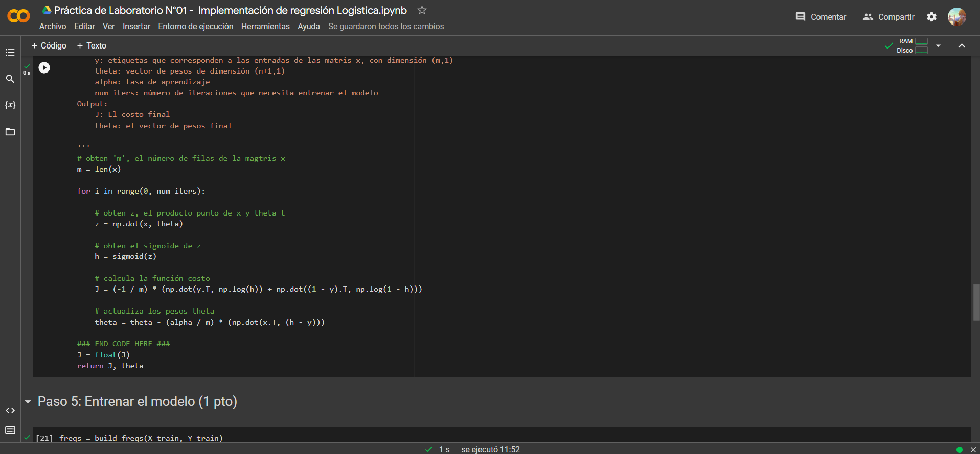Click 'Se guardaron todos los cambios' link
Image resolution: width=980 pixels, height=454 pixels.
tap(386, 26)
